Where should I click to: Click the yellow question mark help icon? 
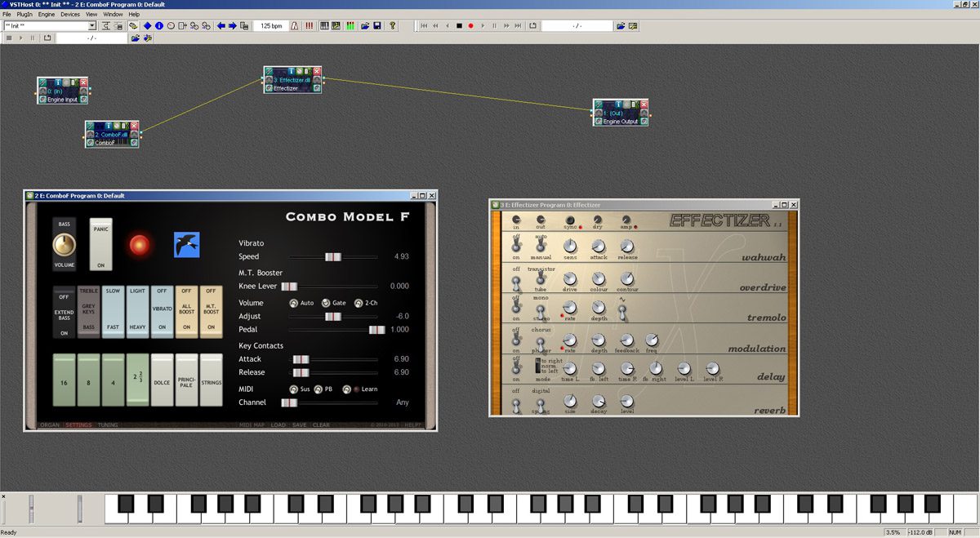point(392,26)
